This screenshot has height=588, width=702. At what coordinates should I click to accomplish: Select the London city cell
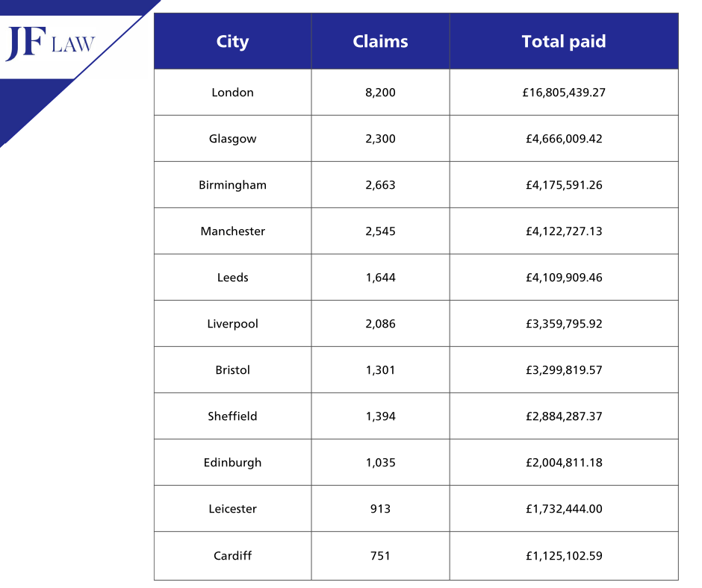click(x=232, y=93)
